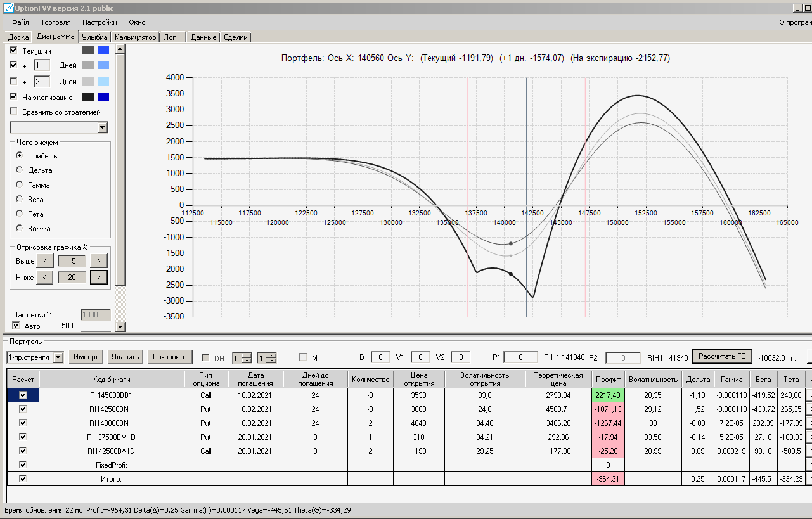Click the Сохранить button
The image size is (812, 519).
(170, 357)
